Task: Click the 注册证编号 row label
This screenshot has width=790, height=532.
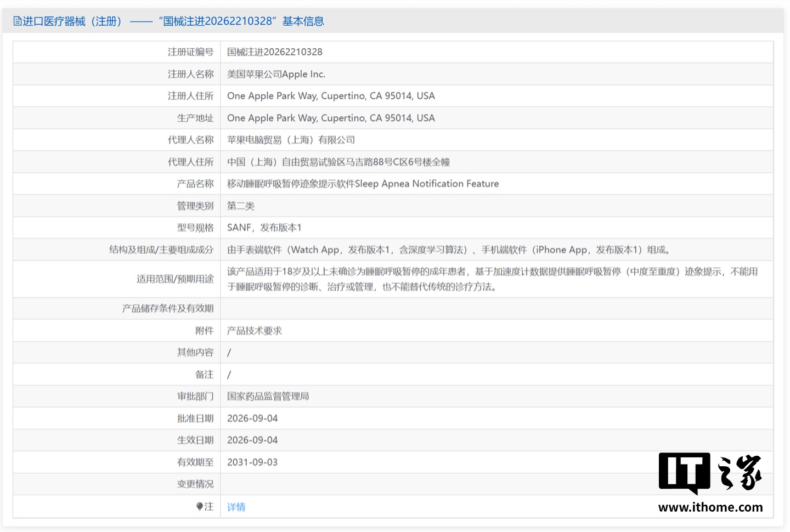Action: click(190, 52)
